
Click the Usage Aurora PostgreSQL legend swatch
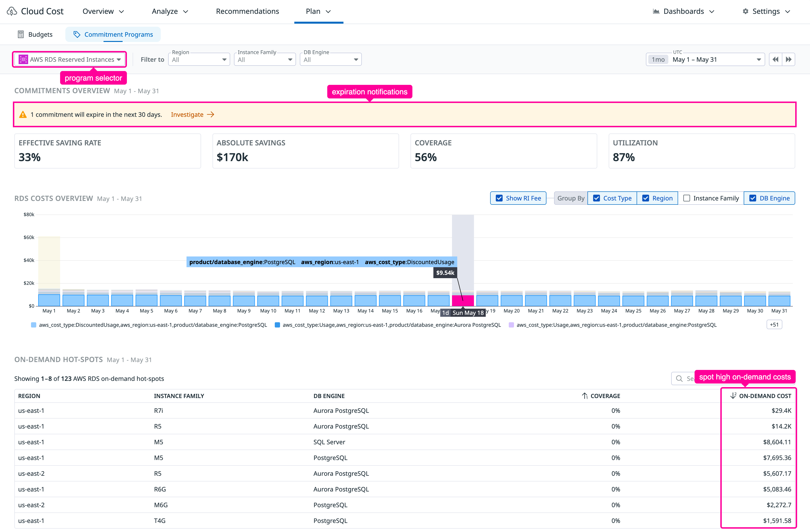point(277,325)
